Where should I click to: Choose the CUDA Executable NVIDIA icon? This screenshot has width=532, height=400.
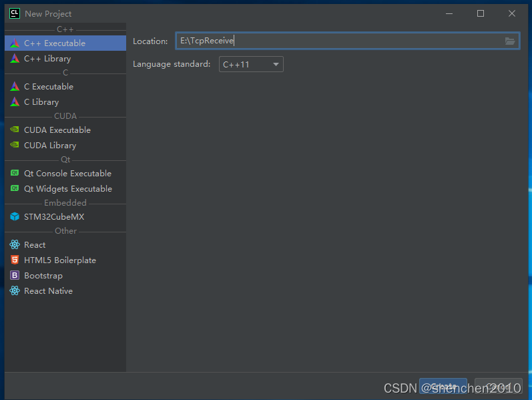point(15,130)
